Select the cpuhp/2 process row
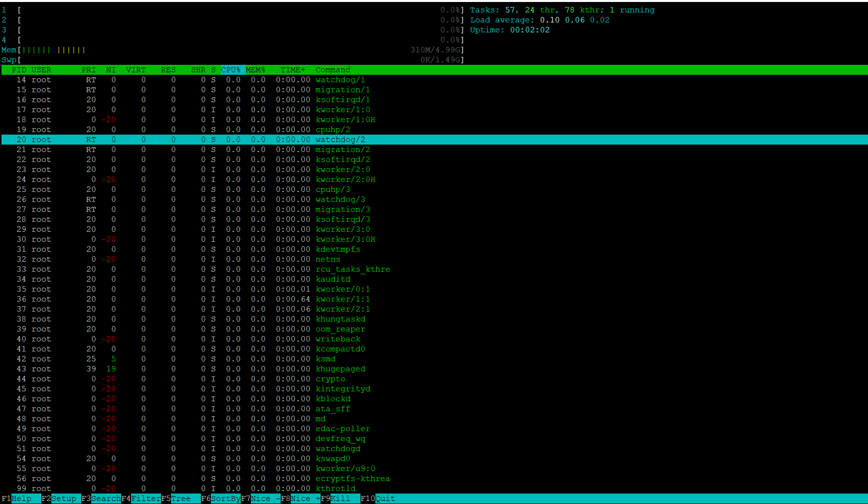Viewport: 868px width, 504px height. click(x=434, y=130)
